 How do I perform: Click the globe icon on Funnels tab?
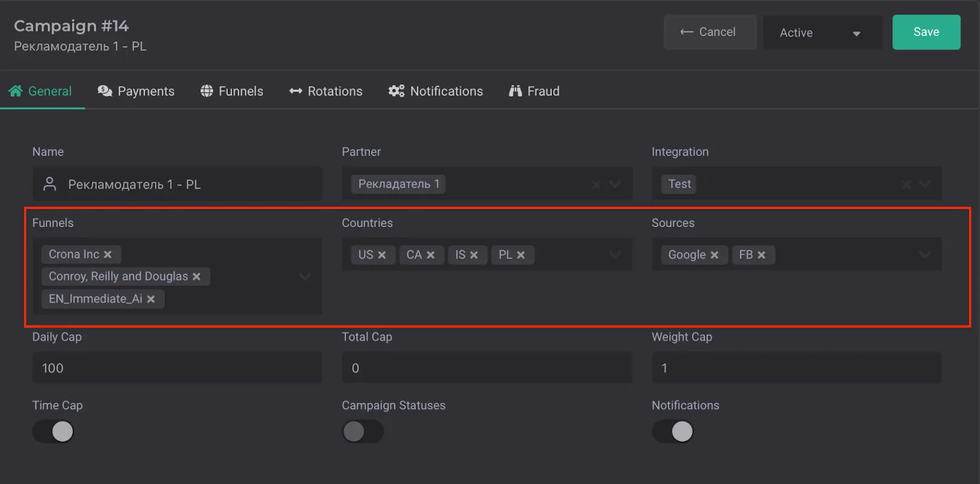(207, 91)
